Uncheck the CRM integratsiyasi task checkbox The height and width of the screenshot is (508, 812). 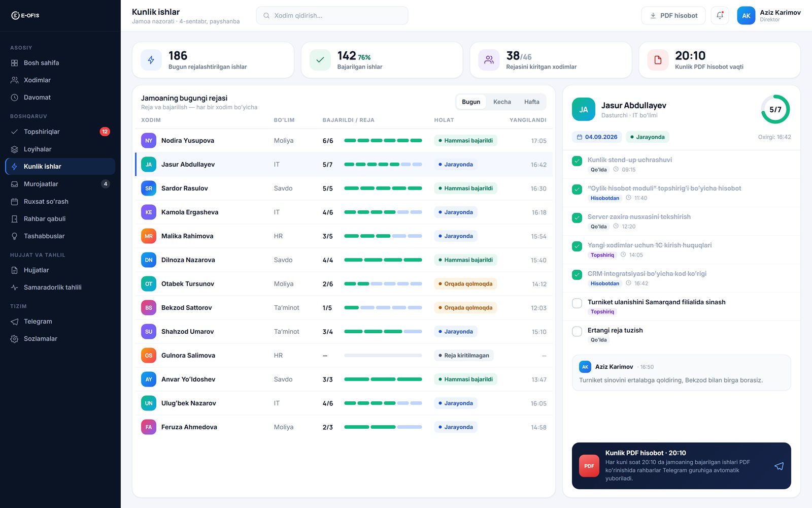(577, 275)
